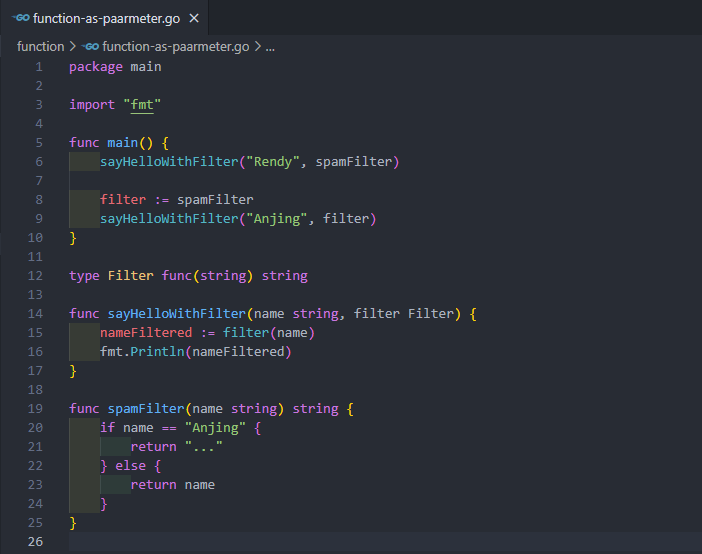Click 'main' in func main()
The height and width of the screenshot is (554, 702).
click(122, 143)
